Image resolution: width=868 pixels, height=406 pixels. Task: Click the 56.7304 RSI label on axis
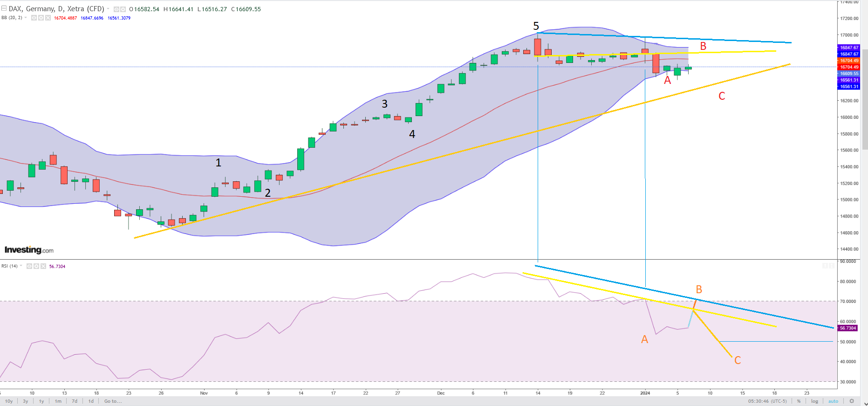coord(847,328)
